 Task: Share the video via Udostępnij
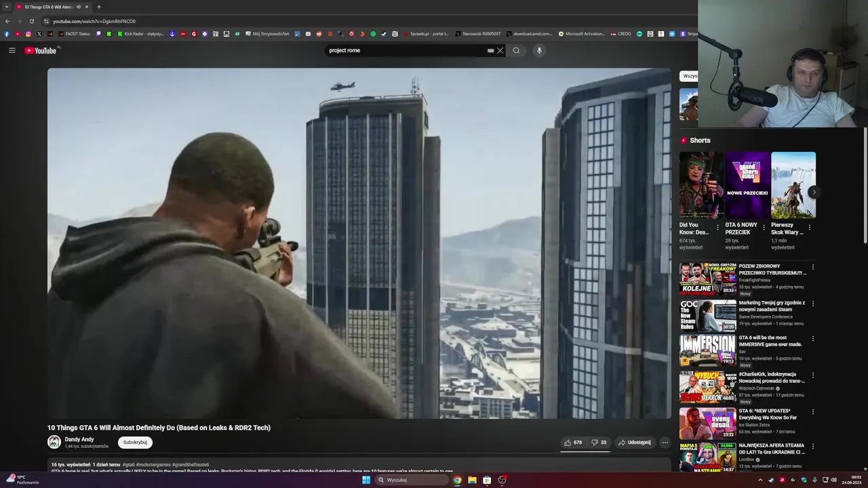coord(634,443)
